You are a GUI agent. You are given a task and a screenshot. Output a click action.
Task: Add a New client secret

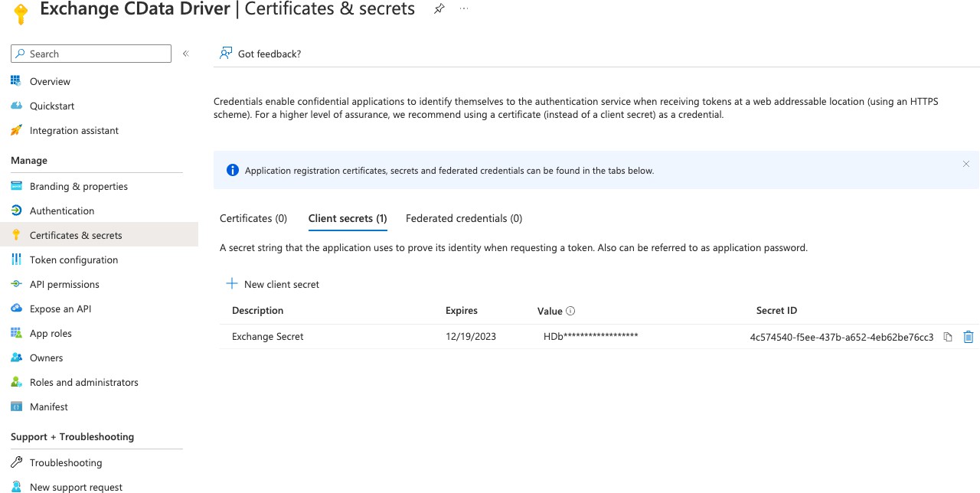click(x=273, y=284)
